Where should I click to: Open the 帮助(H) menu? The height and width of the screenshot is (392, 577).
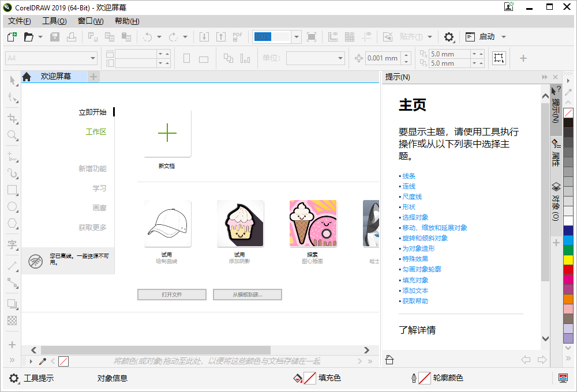click(127, 21)
